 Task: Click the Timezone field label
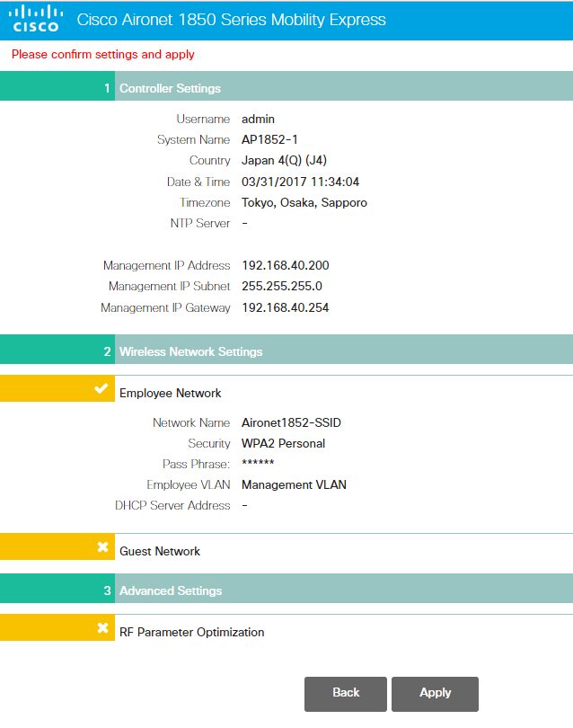click(x=205, y=202)
